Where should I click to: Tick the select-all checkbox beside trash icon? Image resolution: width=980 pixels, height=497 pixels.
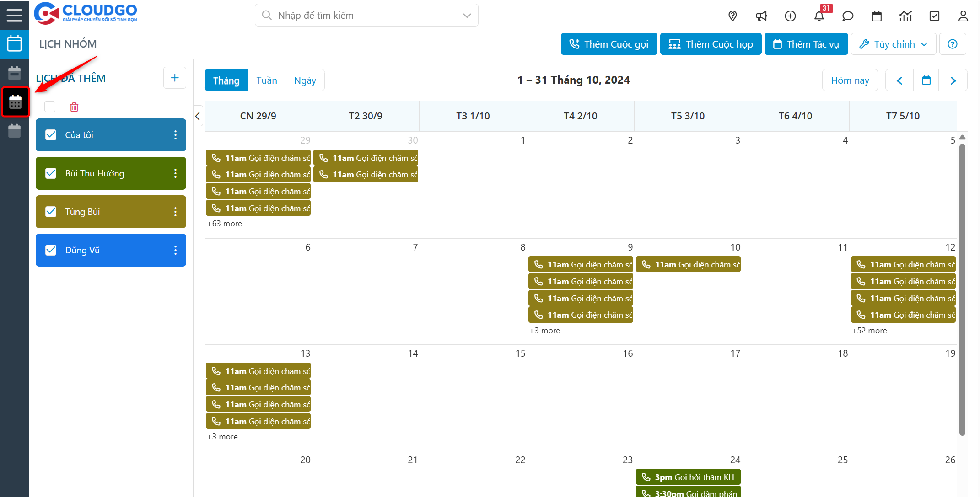tap(50, 107)
